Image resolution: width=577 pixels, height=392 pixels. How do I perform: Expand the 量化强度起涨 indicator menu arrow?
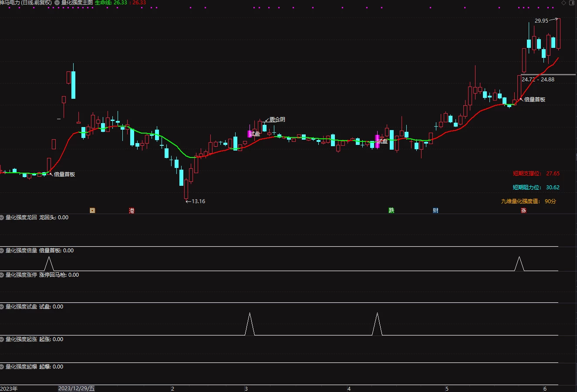tap(2, 339)
